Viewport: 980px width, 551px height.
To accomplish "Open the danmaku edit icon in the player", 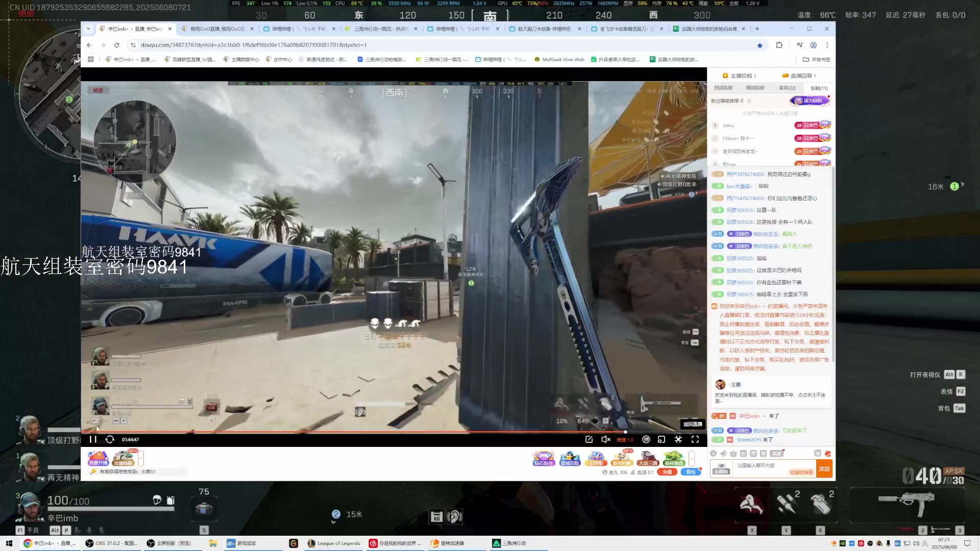I will click(x=589, y=439).
